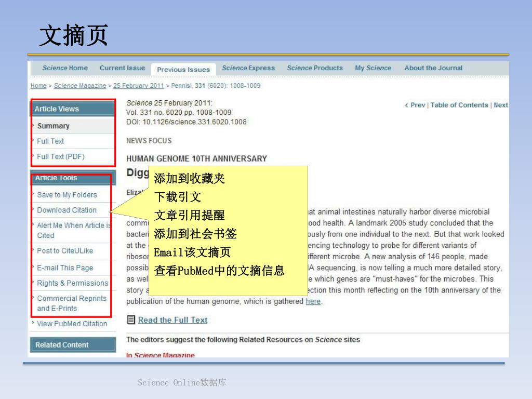Click Alert Me When Article is Cited
Viewport: 532px width, 399px height.
pyautogui.click(x=74, y=230)
